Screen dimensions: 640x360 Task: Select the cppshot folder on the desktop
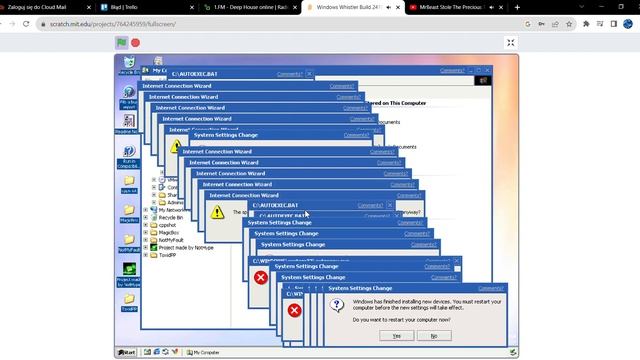[x=129, y=184]
